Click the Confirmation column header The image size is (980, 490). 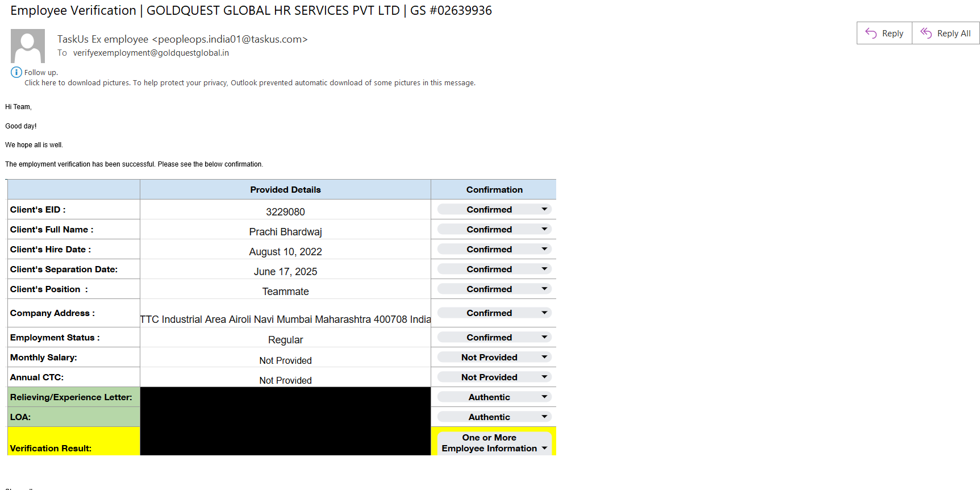click(494, 190)
